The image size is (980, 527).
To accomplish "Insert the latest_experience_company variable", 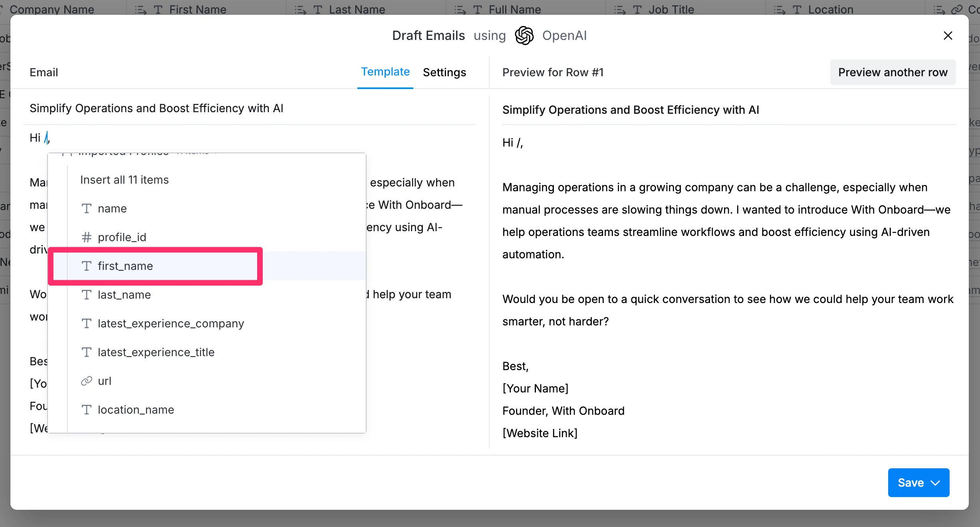I will click(x=171, y=323).
